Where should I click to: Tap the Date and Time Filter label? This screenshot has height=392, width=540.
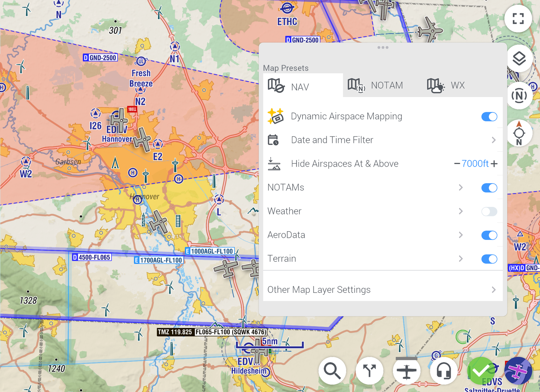click(332, 140)
